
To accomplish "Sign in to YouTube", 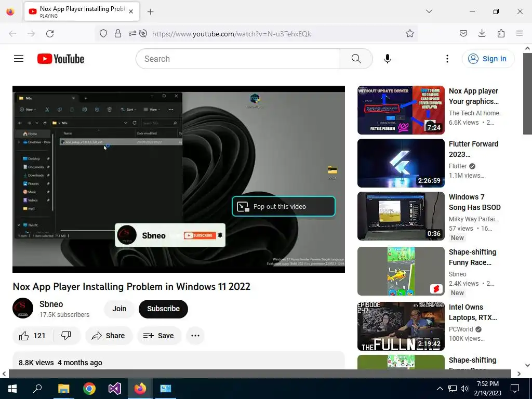I will 488,59.
